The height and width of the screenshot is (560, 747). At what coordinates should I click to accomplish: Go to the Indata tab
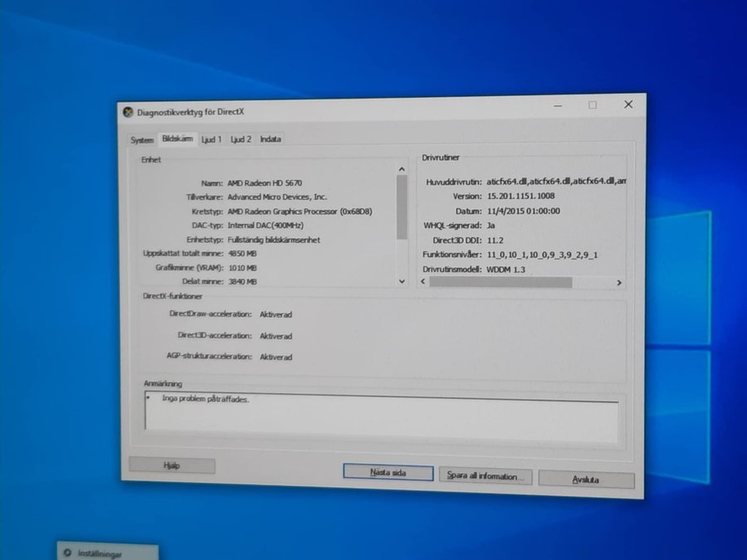271,139
